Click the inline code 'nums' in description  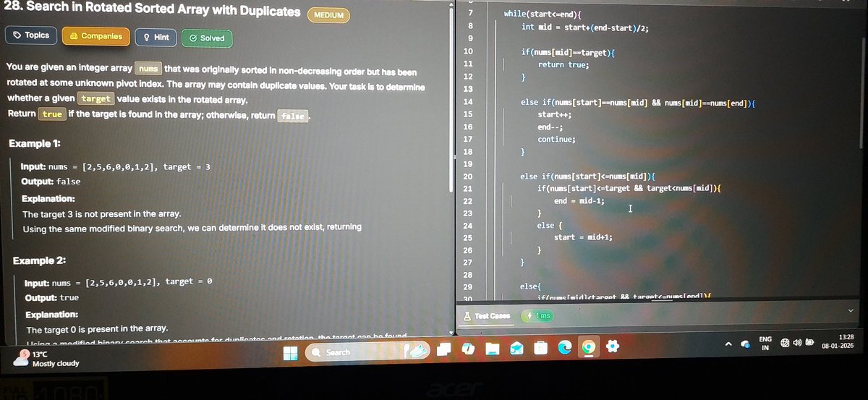click(x=148, y=69)
